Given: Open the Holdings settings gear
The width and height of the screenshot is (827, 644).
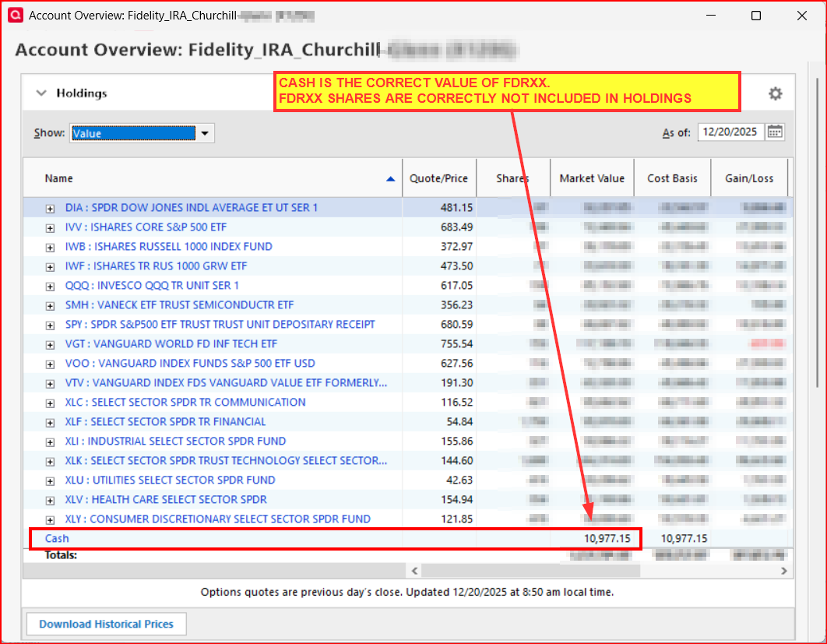Looking at the screenshot, I should click(x=775, y=94).
